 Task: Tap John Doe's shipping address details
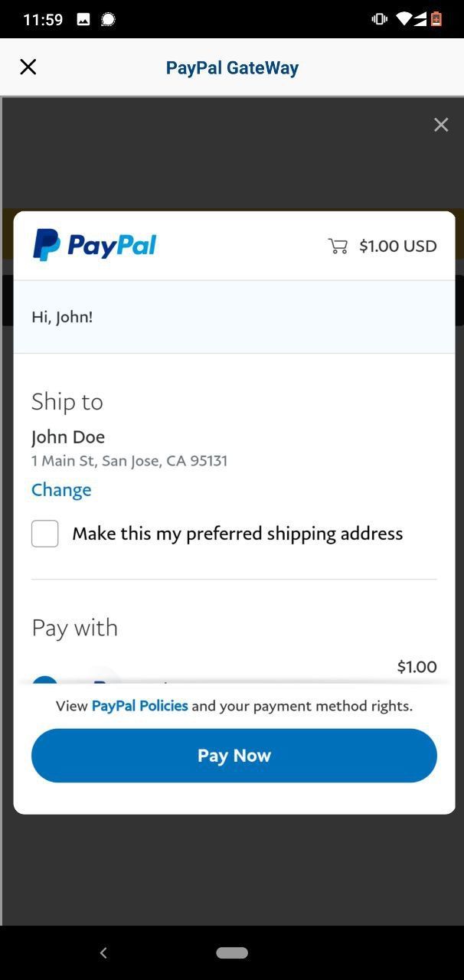[x=129, y=460]
